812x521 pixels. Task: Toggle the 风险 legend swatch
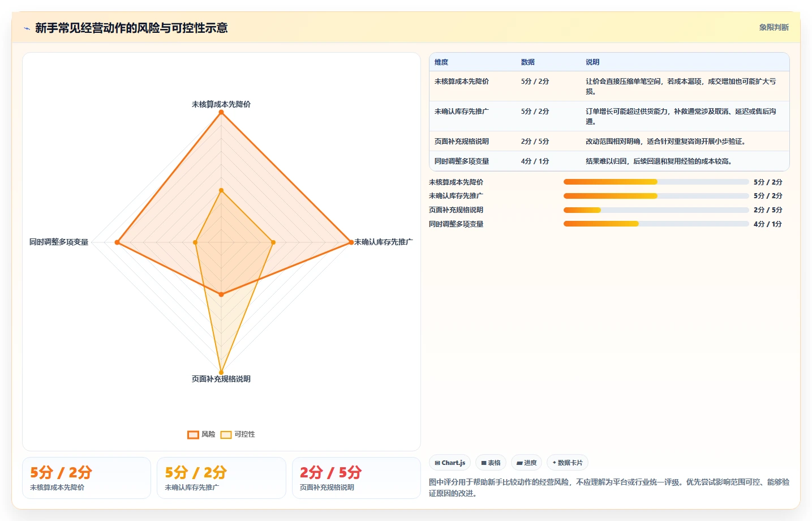(x=193, y=434)
